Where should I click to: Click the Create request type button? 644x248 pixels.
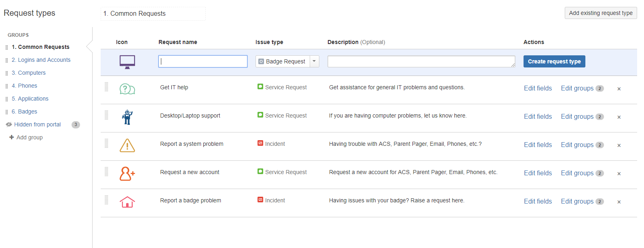point(554,61)
